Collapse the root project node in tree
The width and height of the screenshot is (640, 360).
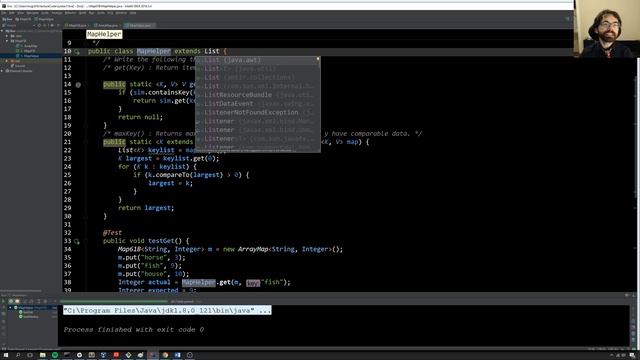[x=2, y=31]
